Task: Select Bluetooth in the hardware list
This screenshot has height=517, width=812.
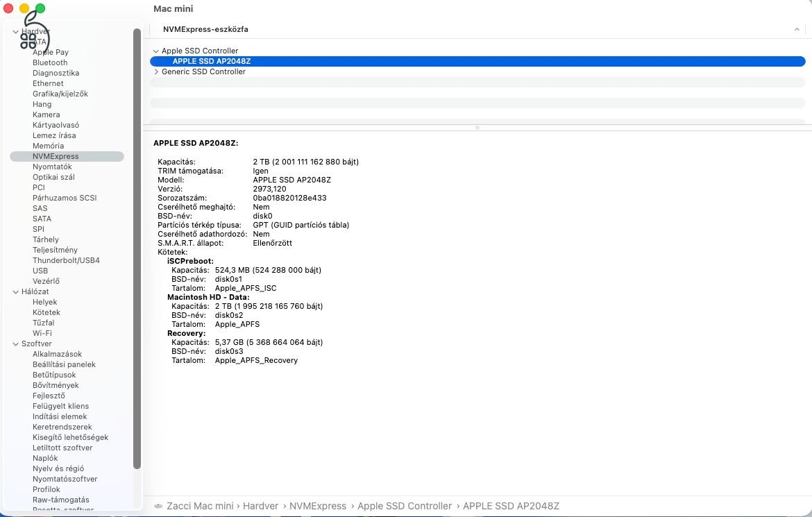Action: pos(50,62)
